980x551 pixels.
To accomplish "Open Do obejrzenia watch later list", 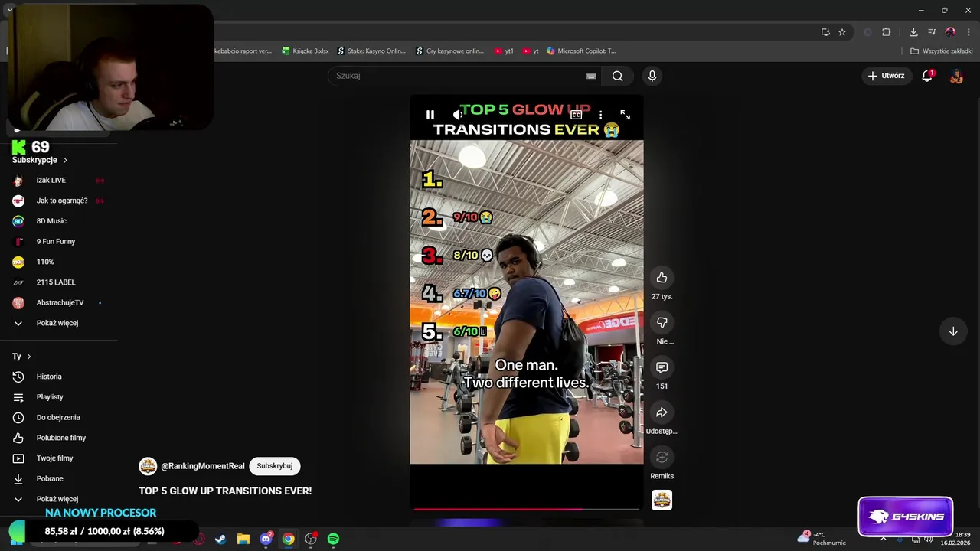I will pyautogui.click(x=59, y=418).
